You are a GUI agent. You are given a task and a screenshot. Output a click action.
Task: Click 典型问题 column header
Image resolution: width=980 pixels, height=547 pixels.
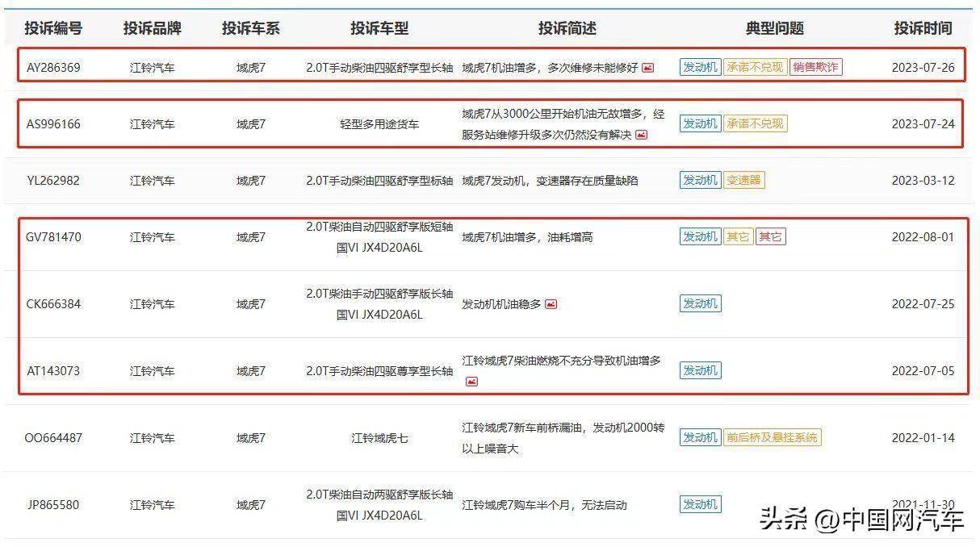[775, 28]
